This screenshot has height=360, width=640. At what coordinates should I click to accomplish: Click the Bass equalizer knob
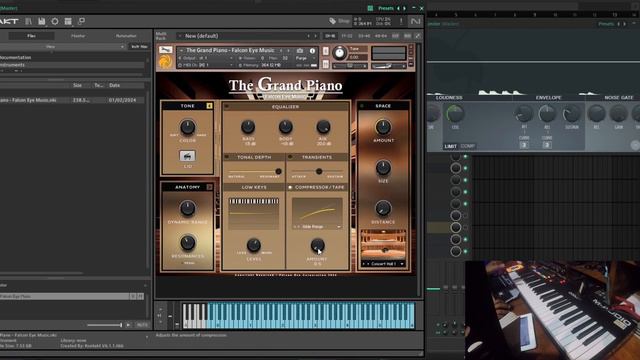(248, 127)
